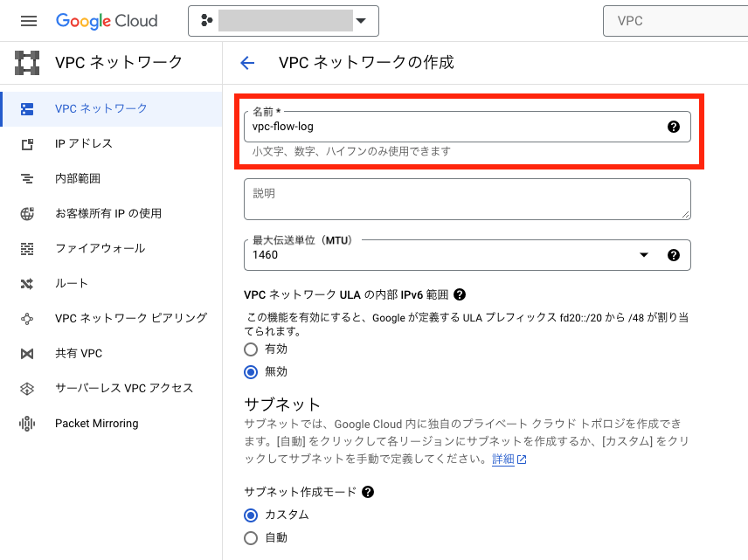Screen dimensions: 748x560
Task: Click the VPC ネットワーク sidebar icon
Action: [27, 109]
